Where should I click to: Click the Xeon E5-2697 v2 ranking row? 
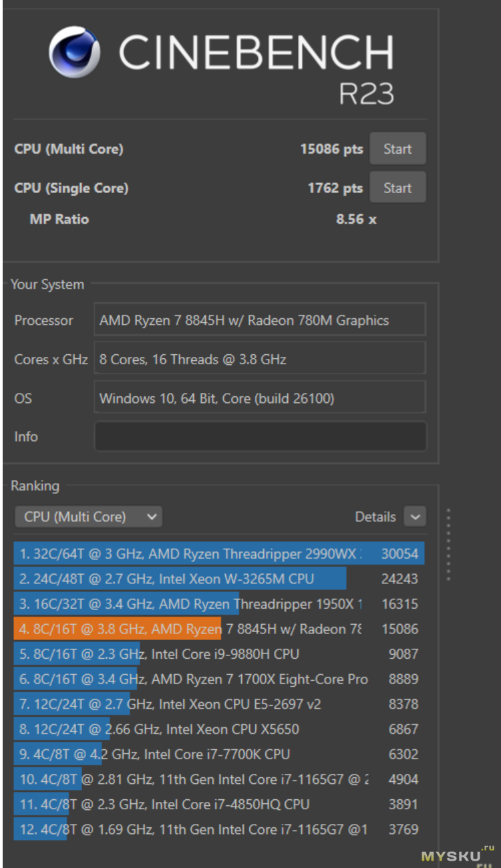[218, 704]
